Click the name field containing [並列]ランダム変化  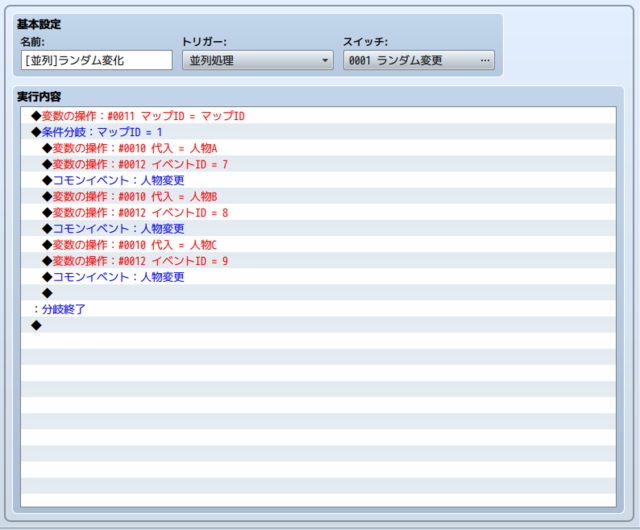tap(97, 60)
